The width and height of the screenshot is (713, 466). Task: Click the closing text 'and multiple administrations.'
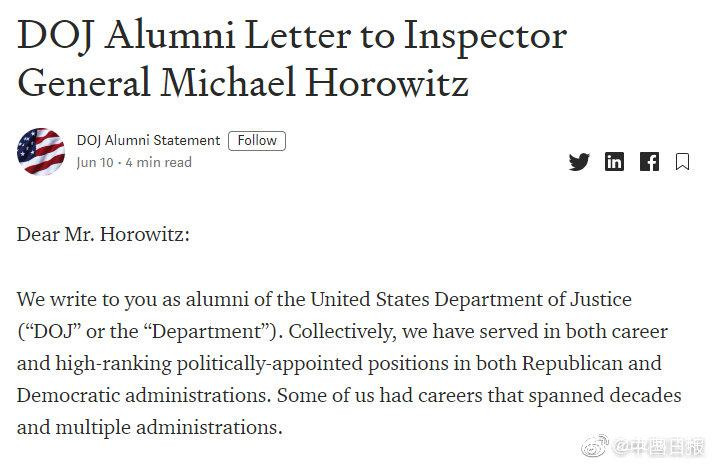pyautogui.click(x=150, y=427)
